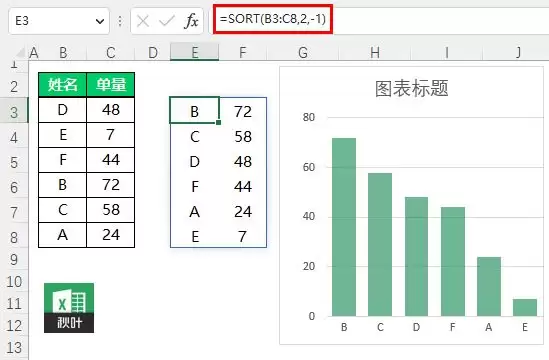Select source cell C7 with value 58

coord(111,210)
